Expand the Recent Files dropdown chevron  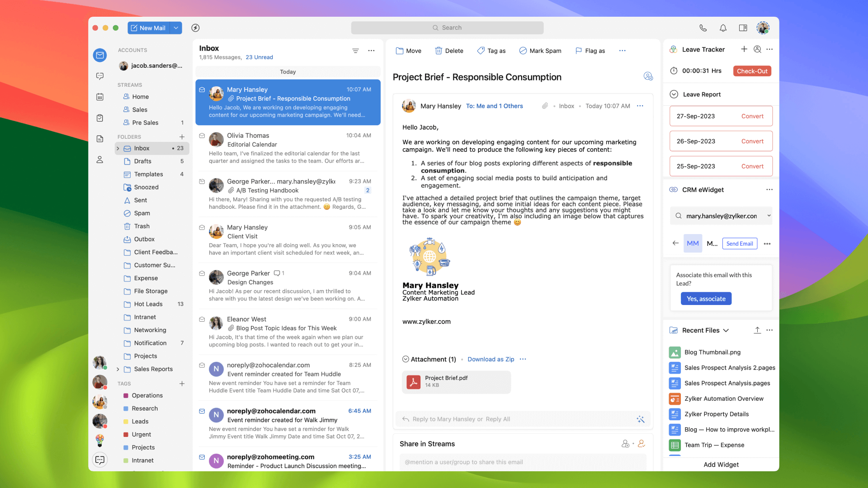(x=726, y=330)
